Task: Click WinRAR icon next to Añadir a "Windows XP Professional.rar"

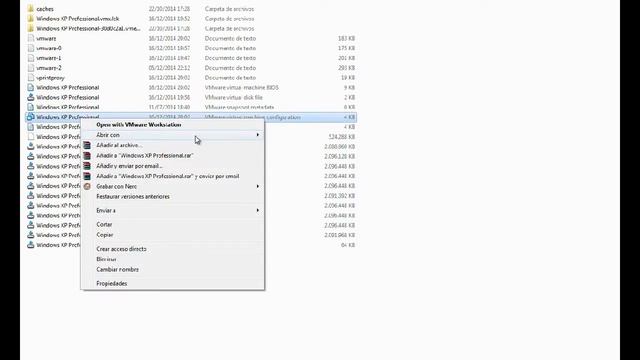Action: click(x=87, y=156)
